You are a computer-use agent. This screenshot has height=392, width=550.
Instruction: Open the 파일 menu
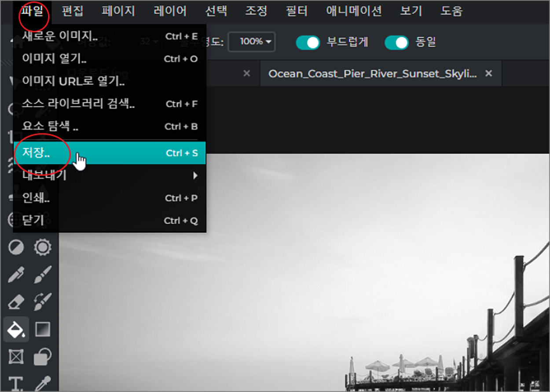pyautogui.click(x=32, y=11)
